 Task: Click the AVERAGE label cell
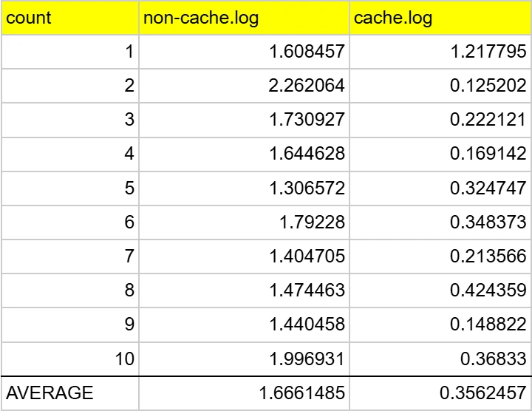click(69, 393)
